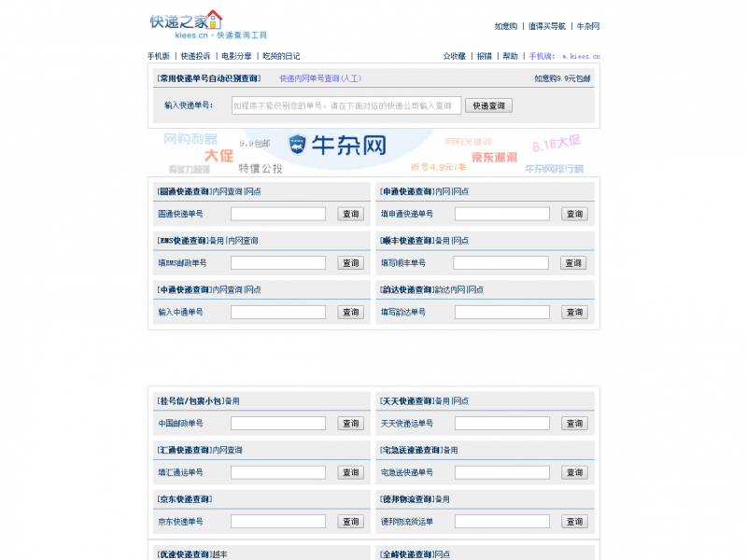Open the 如意购 link at top
This screenshot has height=560, width=747.
(506, 26)
